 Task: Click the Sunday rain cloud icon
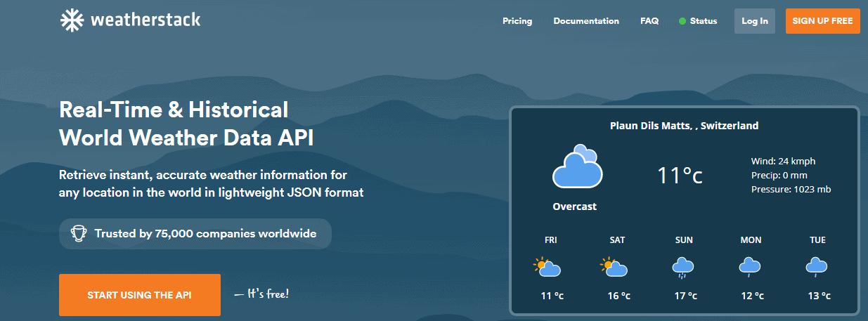point(683,268)
